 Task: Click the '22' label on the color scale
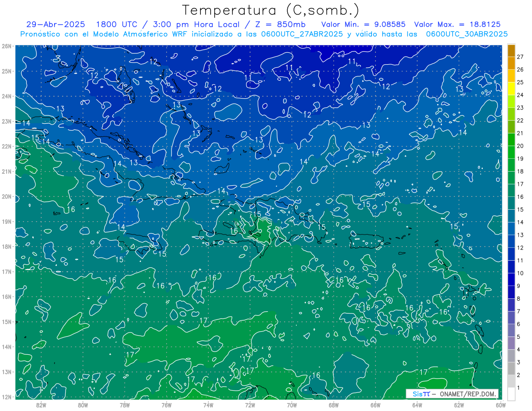pos(520,121)
